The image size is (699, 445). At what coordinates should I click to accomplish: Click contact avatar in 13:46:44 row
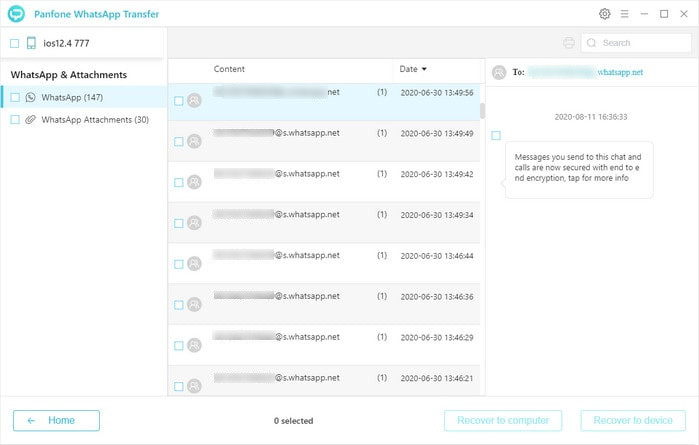(194, 264)
